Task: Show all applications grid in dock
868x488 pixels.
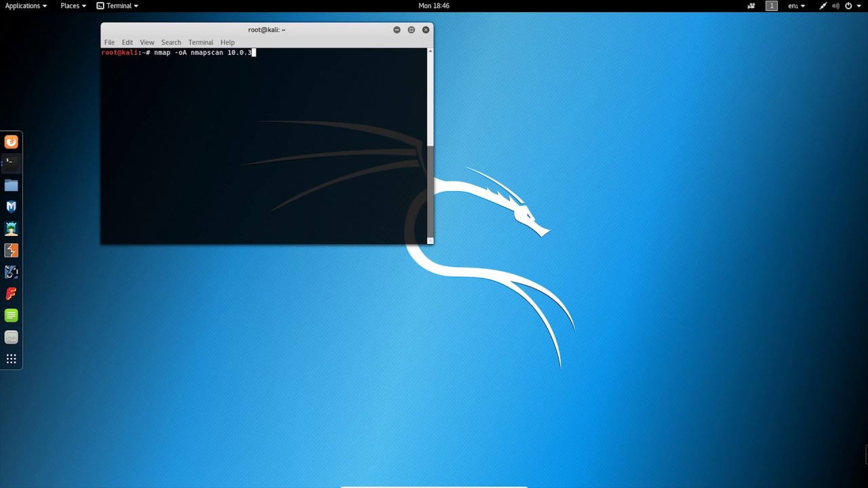Action: coord(11,359)
